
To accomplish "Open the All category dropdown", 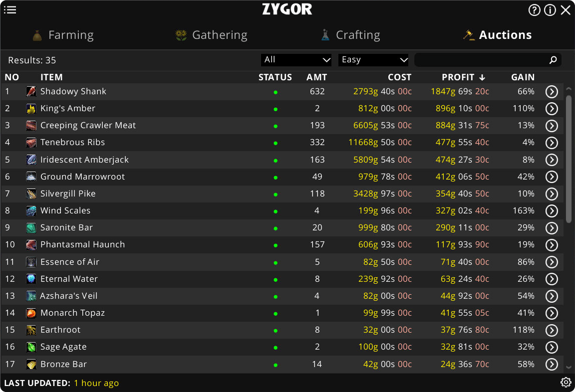I will tap(296, 60).
